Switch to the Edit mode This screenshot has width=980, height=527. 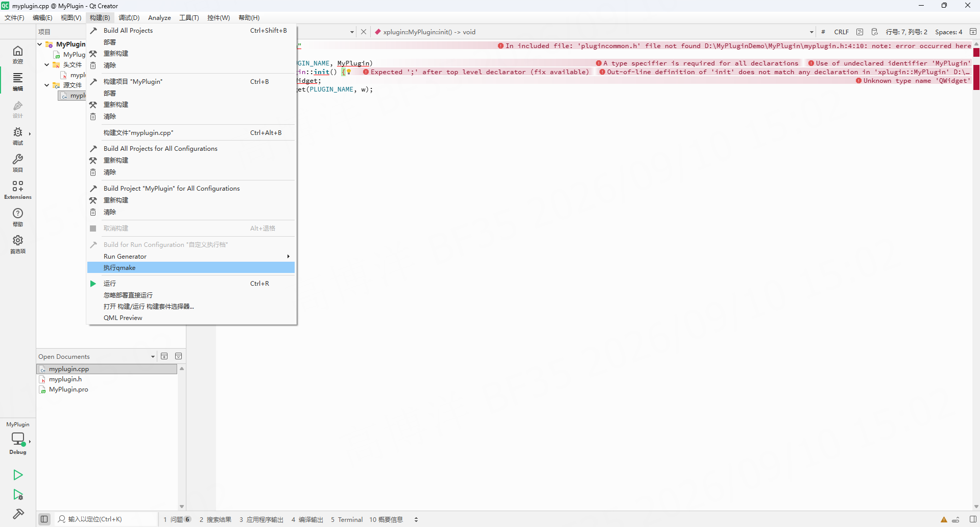18,81
